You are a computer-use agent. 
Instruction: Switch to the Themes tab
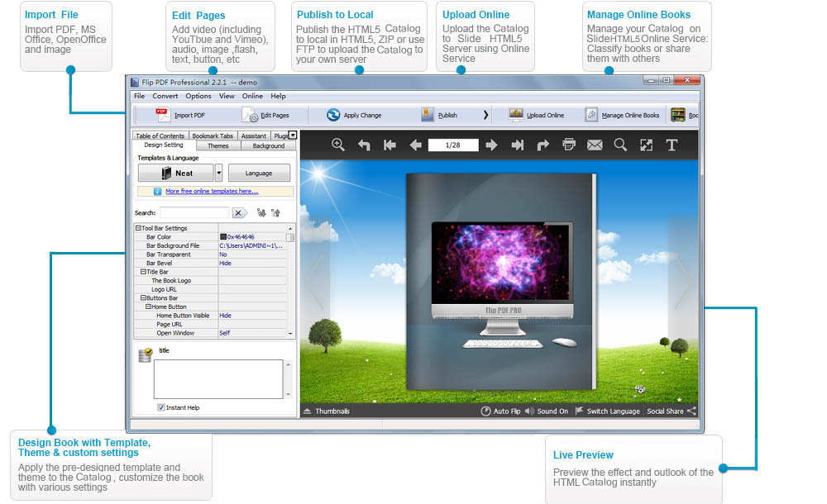[x=218, y=145]
